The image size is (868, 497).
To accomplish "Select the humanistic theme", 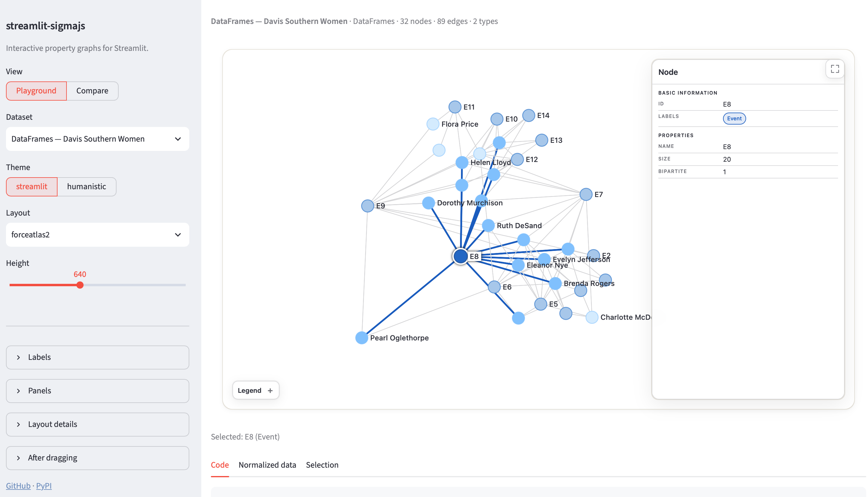I will point(87,187).
